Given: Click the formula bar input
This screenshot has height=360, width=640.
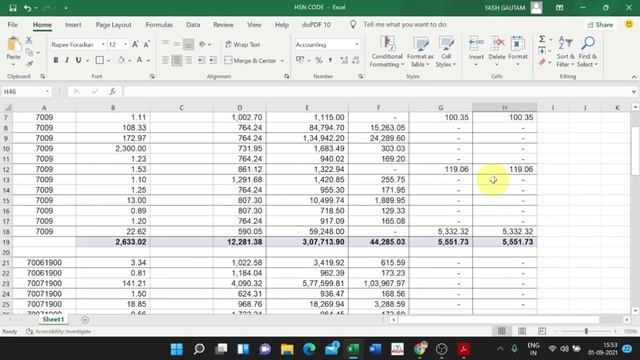Looking at the screenshot, I should [x=376, y=92].
